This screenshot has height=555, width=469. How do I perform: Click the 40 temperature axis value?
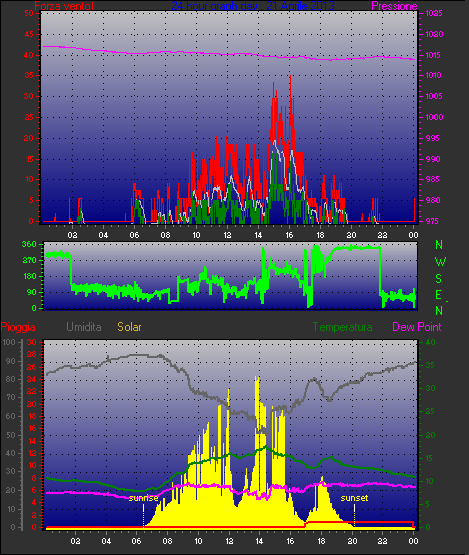click(x=430, y=342)
